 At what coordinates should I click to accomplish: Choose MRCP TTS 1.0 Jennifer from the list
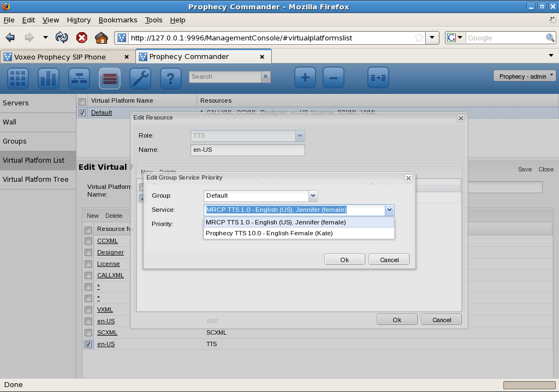tap(299, 222)
